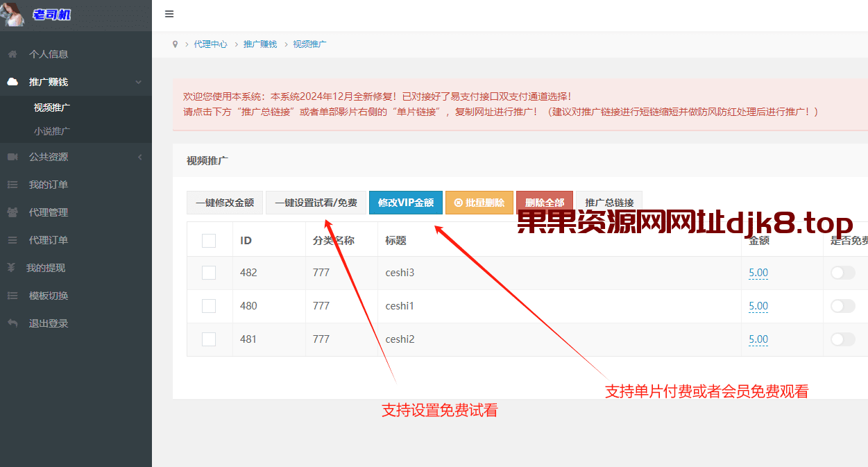This screenshot has height=467, width=868.
Task: Click the 推广总链接 button
Action: (x=609, y=202)
